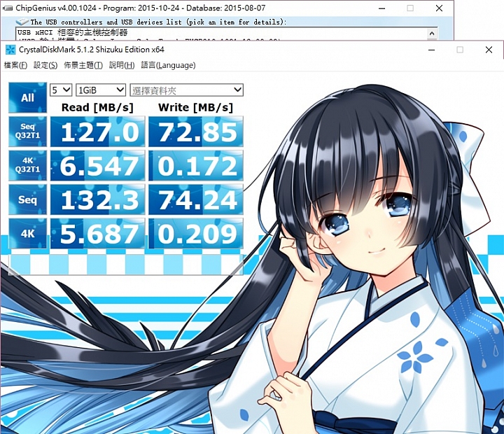Open the 設定(S) menu
The width and height of the screenshot is (504, 434).
coord(45,65)
